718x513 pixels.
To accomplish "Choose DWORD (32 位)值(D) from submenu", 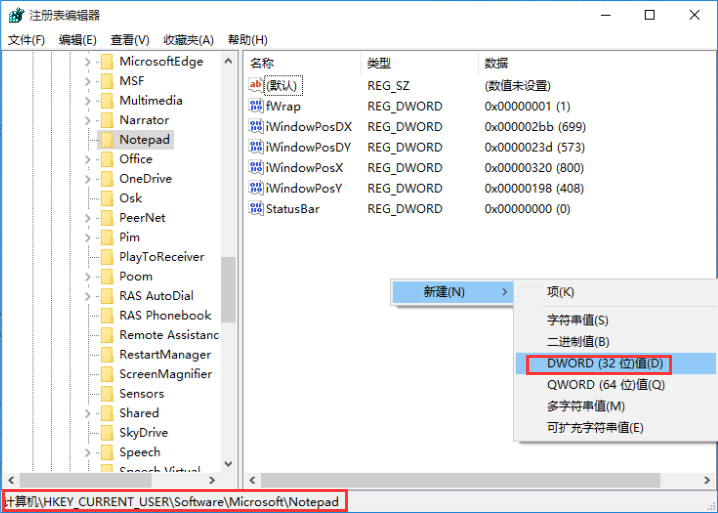I will (x=615, y=364).
